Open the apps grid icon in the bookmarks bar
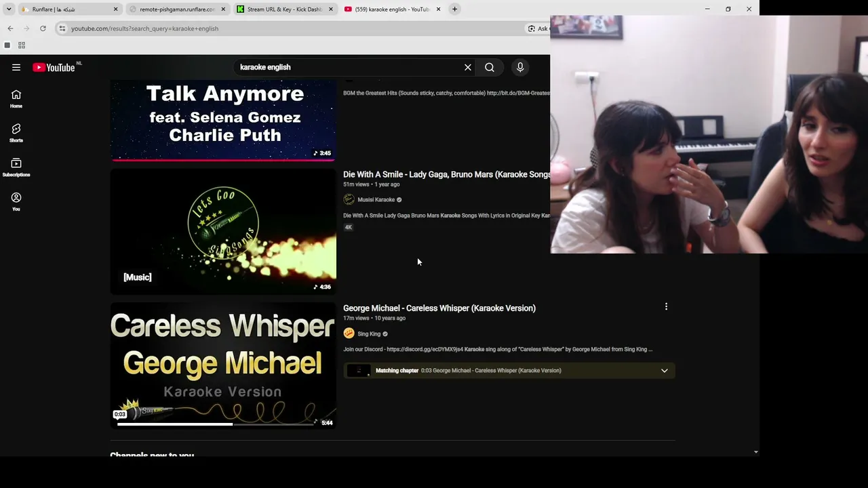The width and height of the screenshot is (868, 488). tap(22, 45)
